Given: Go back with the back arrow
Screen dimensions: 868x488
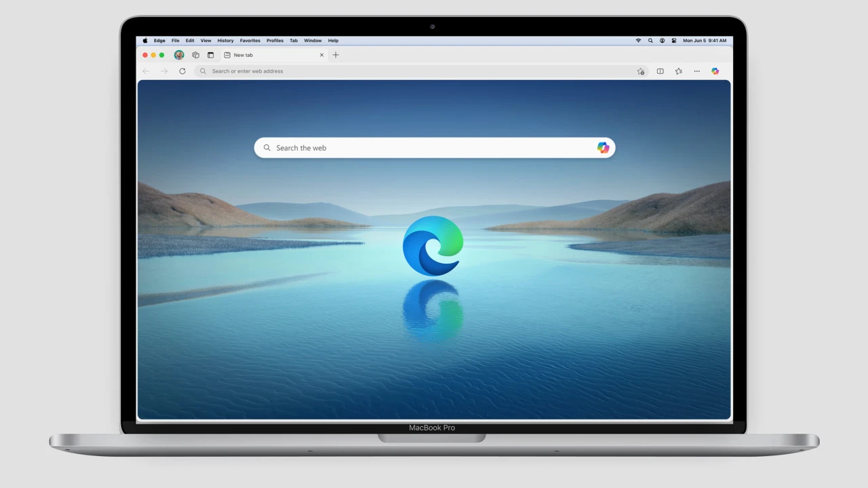Looking at the screenshot, I should tap(146, 71).
